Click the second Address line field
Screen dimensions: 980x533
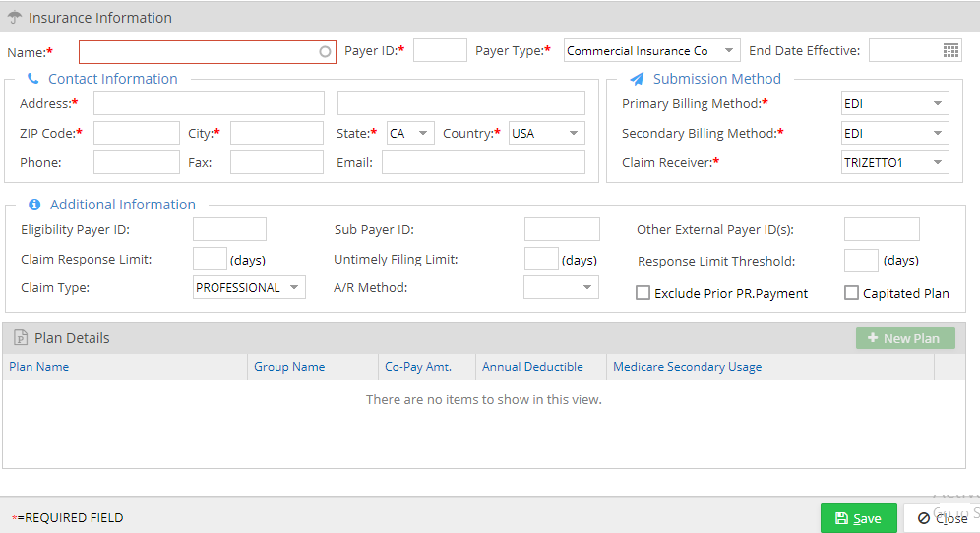(461, 103)
